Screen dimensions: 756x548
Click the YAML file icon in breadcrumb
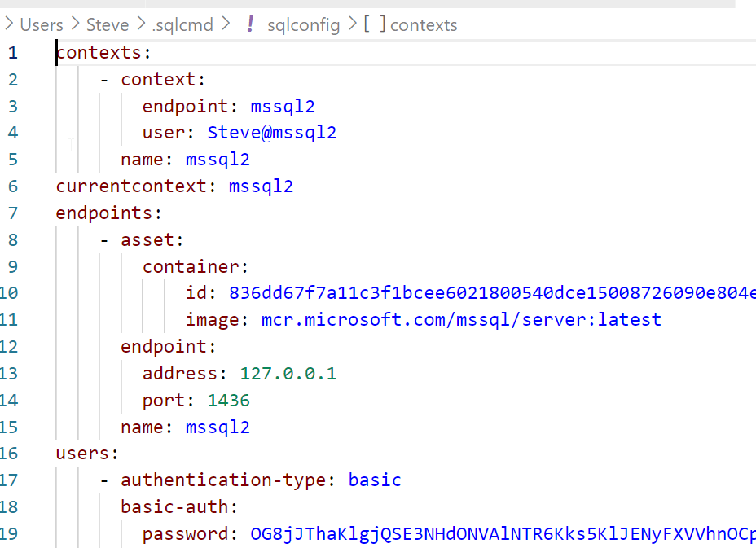coord(250,24)
